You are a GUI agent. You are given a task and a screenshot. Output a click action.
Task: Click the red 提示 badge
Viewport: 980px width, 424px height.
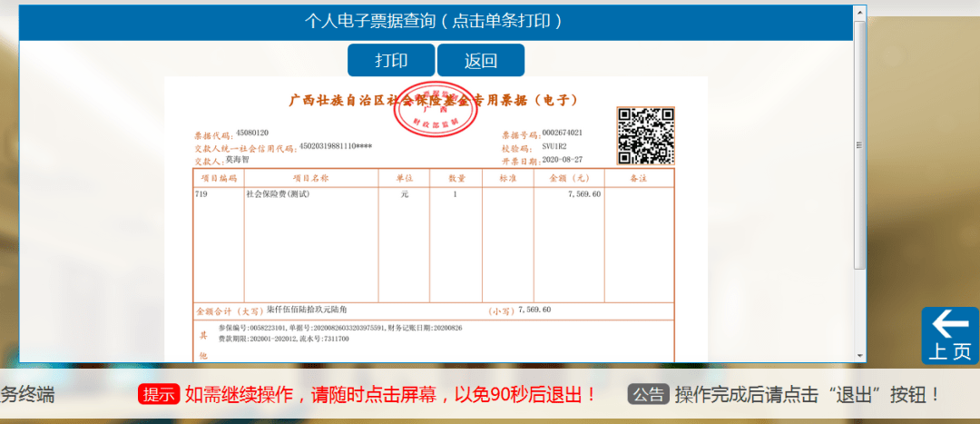click(159, 395)
